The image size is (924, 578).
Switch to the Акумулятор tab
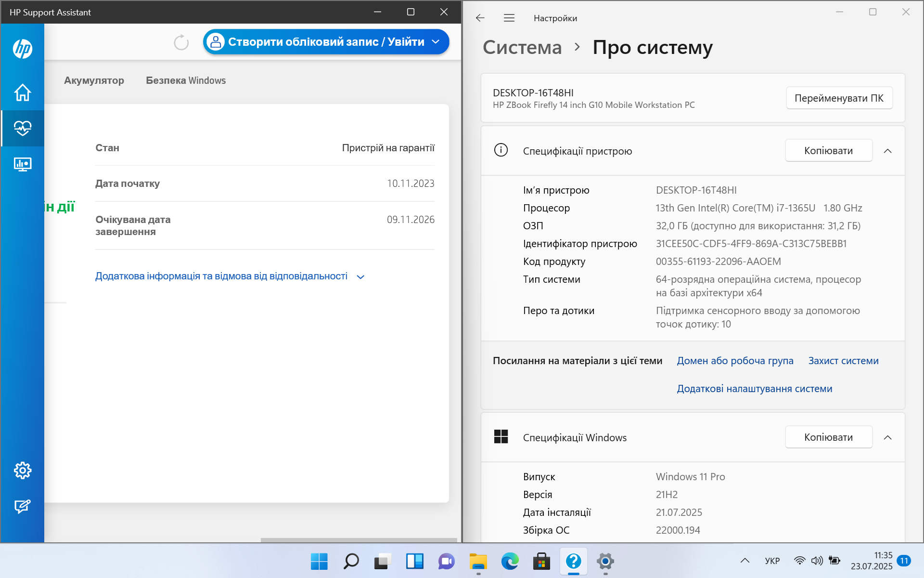94,80
